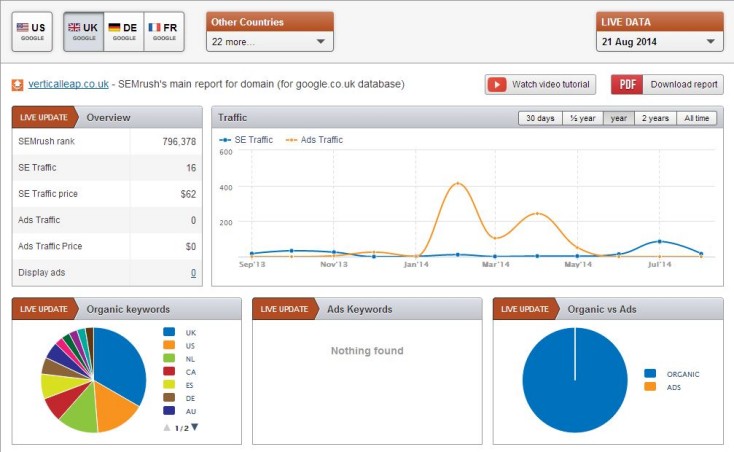Click the UK blue legend swatch
This screenshot has width=734, height=452.
(x=169, y=332)
